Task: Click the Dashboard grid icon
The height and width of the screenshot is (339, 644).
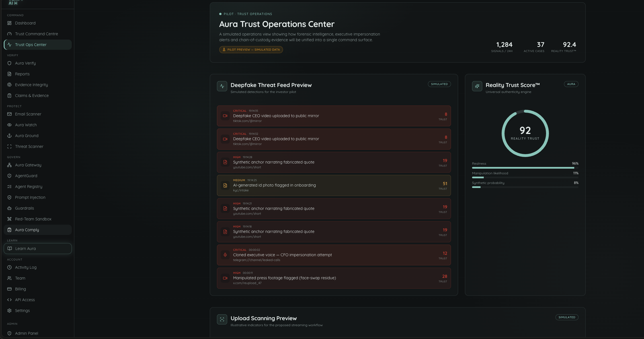Action: click(x=9, y=23)
